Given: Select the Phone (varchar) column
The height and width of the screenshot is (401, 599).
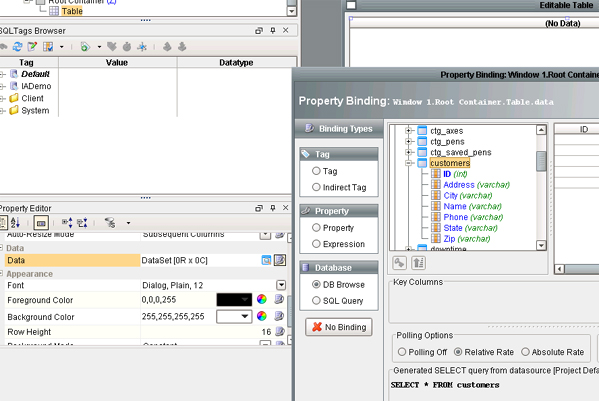Looking at the screenshot, I should 473,217.
